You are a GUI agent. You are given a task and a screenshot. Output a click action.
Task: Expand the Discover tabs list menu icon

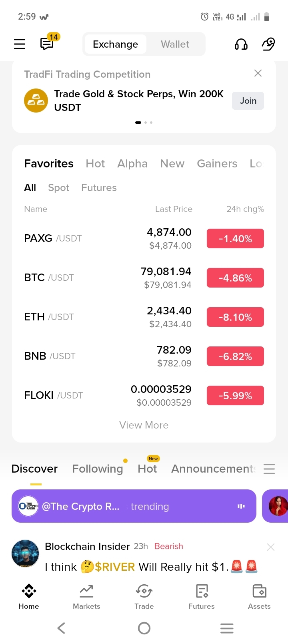coord(269,469)
